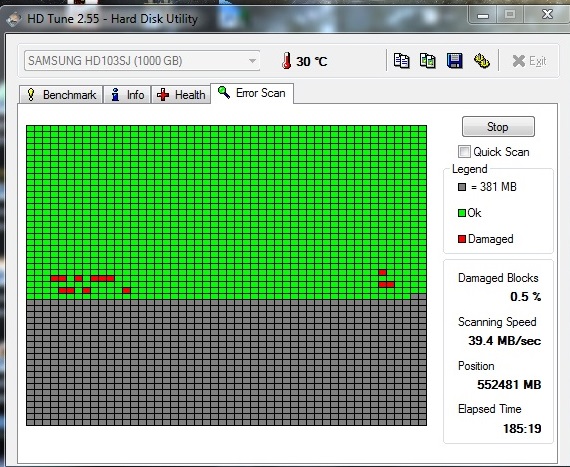Click the Legend group title
570x467 pixels.
click(x=470, y=169)
